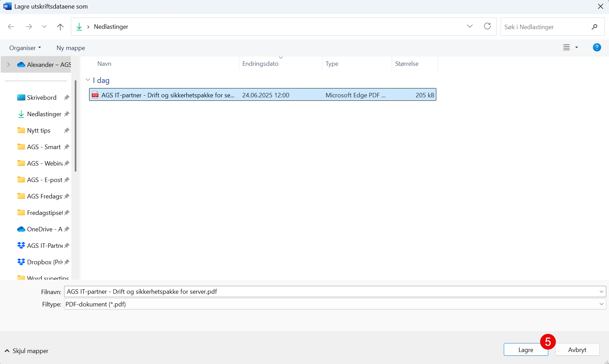Collapse the I dag group
This screenshot has width=609, height=364.
coord(88,80)
